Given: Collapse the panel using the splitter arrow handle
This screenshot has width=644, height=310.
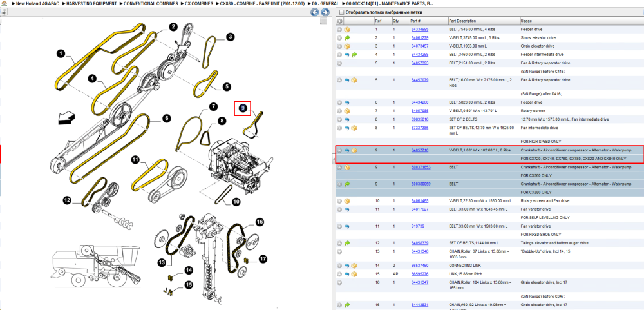Looking at the screenshot, I should click(333, 159).
